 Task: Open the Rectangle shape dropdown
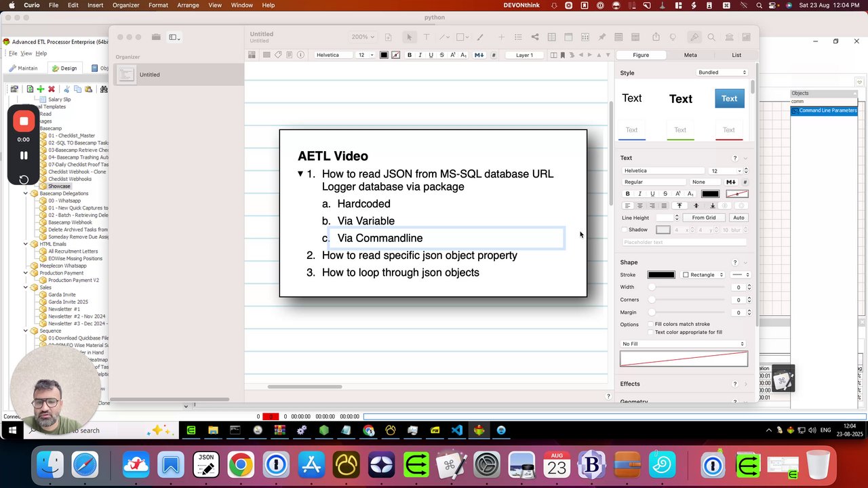coord(703,274)
